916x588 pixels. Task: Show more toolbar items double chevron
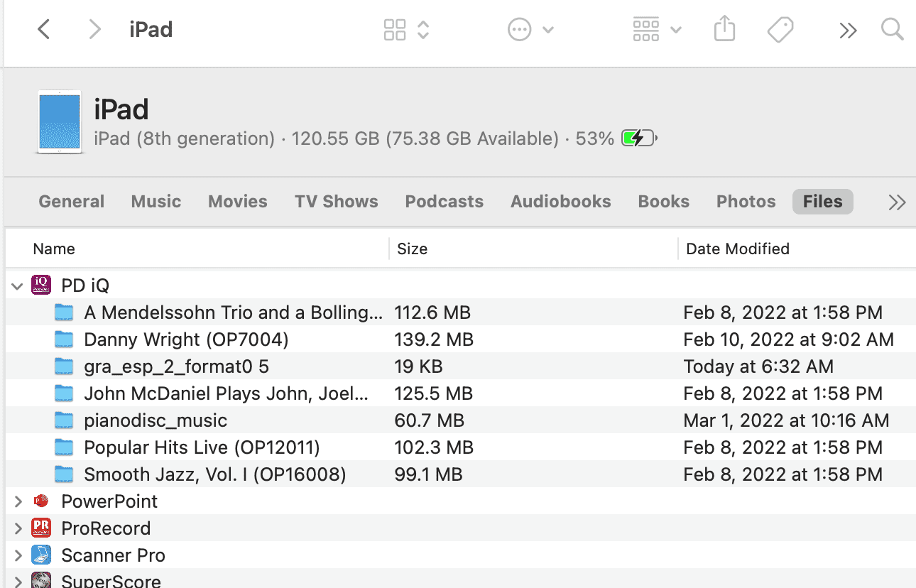click(x=848, y=30)
